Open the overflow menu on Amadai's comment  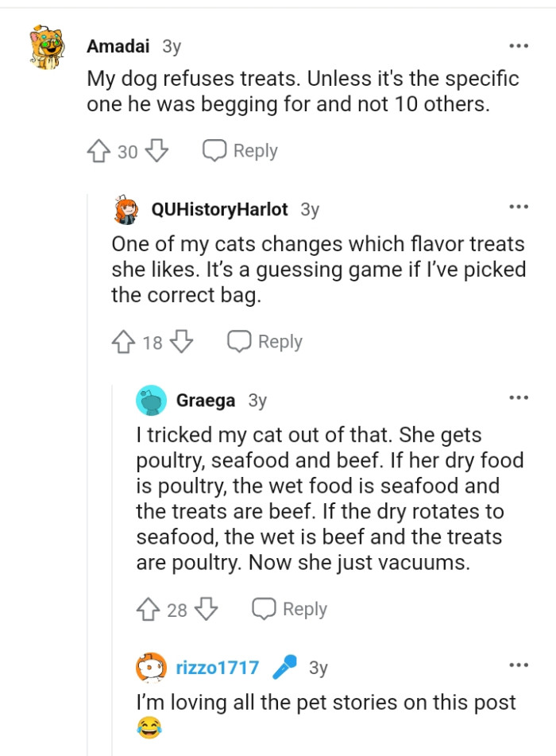(x=518, y=45)
